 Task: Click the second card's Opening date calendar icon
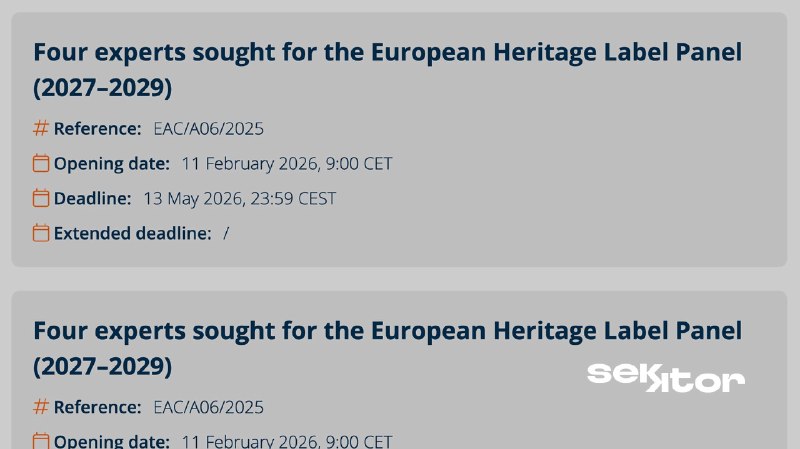pos(41,441)
